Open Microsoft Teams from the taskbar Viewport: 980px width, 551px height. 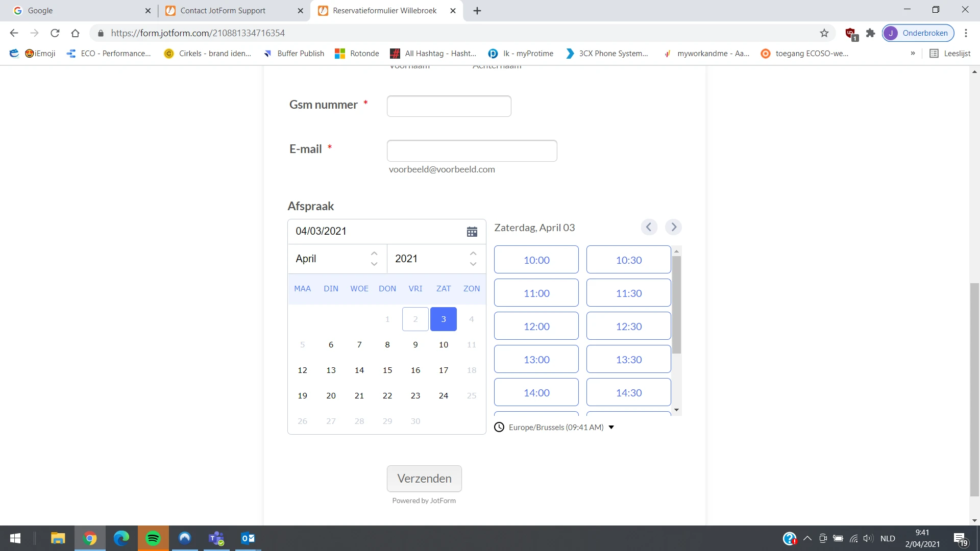216,538
